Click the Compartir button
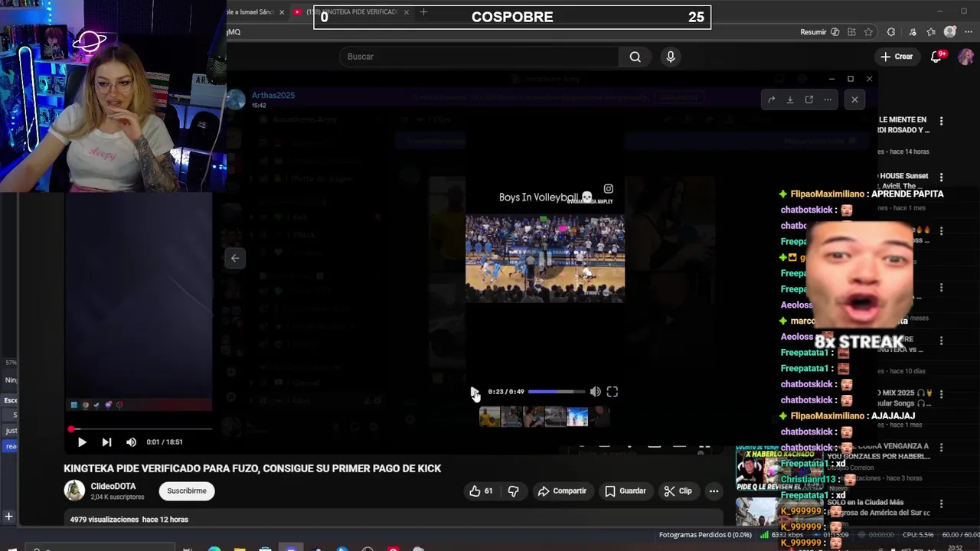Image resolution: width=980 pixels, height=551 pixels. [562, 491]
